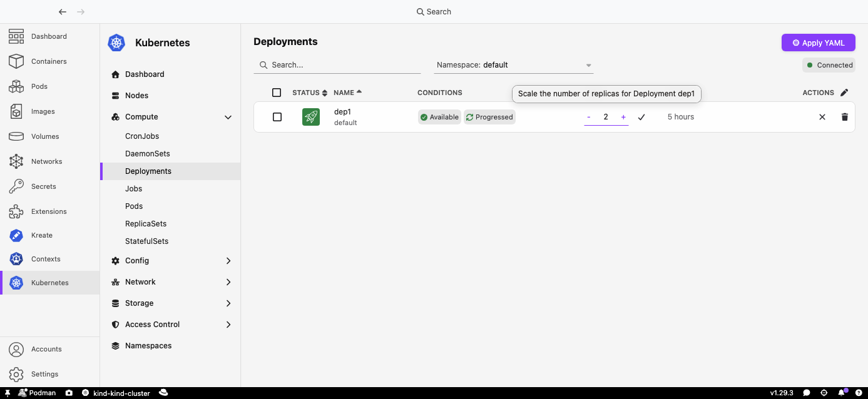Cancel scaling with the X icon

tap(822, 117)
